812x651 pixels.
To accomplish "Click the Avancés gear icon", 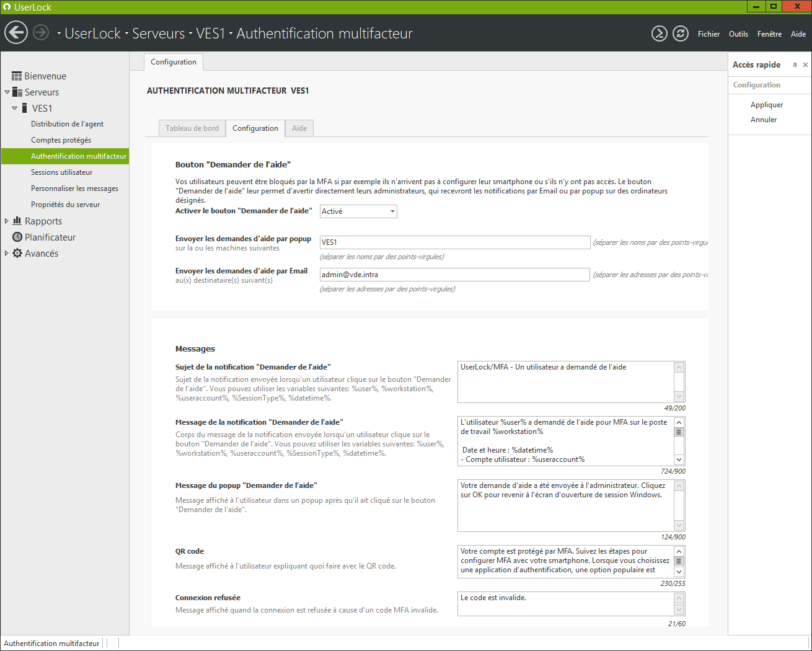I will pyautogui.click(x=17, y=253).
